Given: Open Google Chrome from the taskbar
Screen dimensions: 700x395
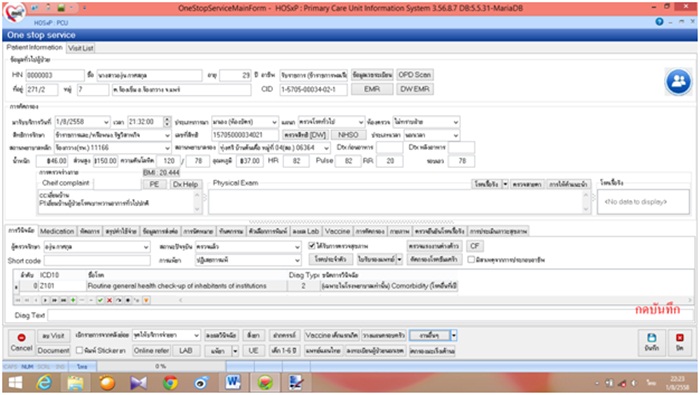Looking at the screenshot, I should tap(170, 383).
